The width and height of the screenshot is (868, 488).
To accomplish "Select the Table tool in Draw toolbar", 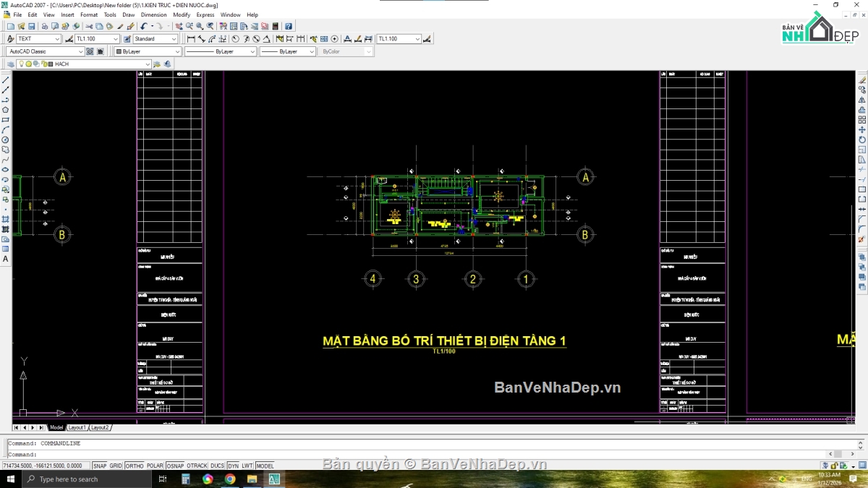I will point(6,249).
